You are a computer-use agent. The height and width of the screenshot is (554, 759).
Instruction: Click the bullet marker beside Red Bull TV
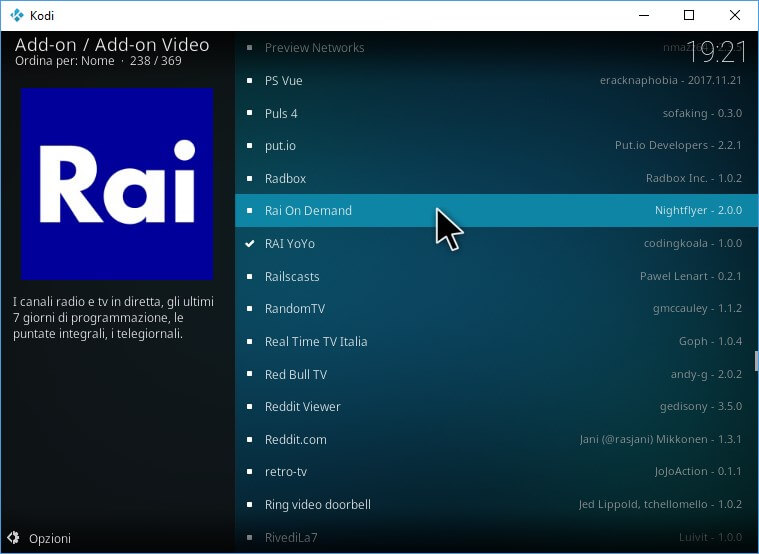click(250, 374)
